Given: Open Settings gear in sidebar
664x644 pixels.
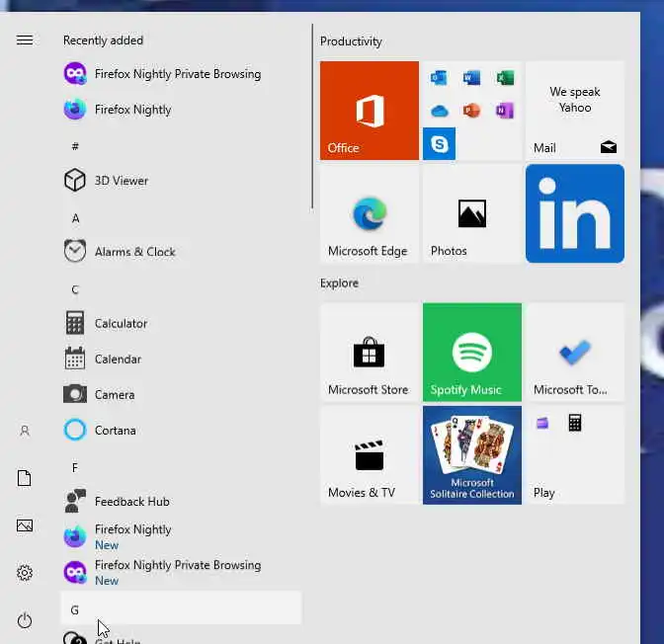Looking at the screenshot, I should point(25,573).
